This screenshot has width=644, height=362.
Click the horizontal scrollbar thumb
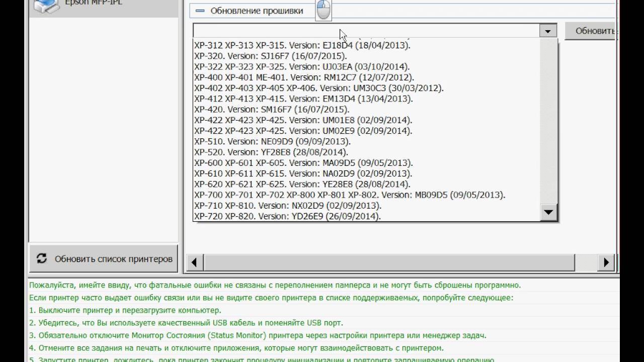click(x=389, y=262)
